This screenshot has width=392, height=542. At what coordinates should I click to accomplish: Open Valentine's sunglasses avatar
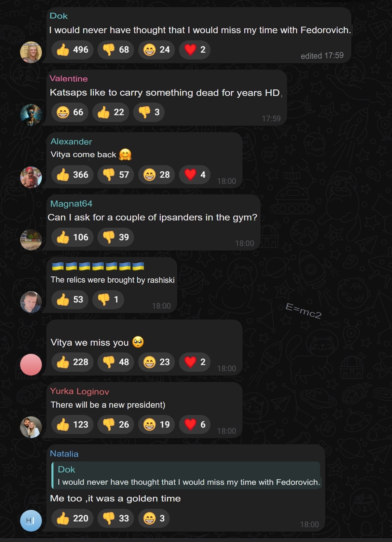coord(31,114)
